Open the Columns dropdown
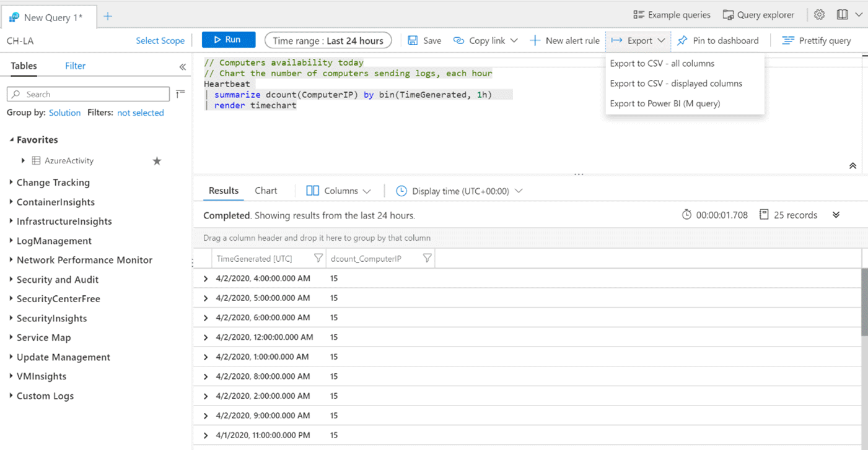 coord(338,191)
